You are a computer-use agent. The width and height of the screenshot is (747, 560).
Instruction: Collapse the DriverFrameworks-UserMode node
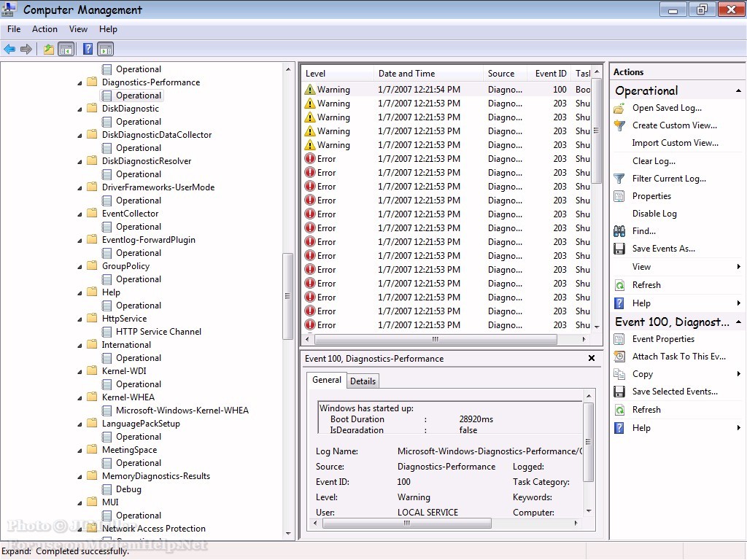point(80,188)
